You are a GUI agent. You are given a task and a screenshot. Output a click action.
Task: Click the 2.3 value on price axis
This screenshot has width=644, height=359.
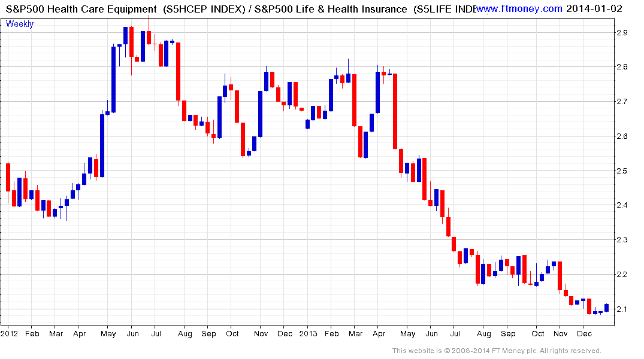click(622, 239)
